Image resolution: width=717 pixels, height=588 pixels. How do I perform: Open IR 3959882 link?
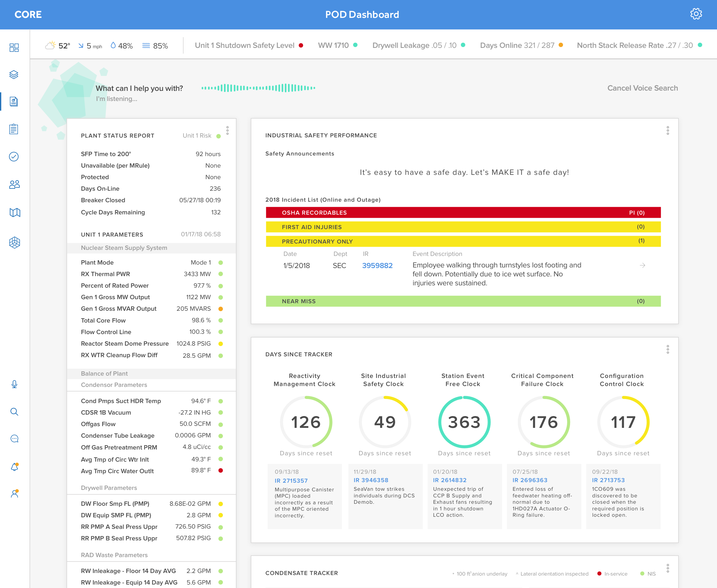[377, 265]
